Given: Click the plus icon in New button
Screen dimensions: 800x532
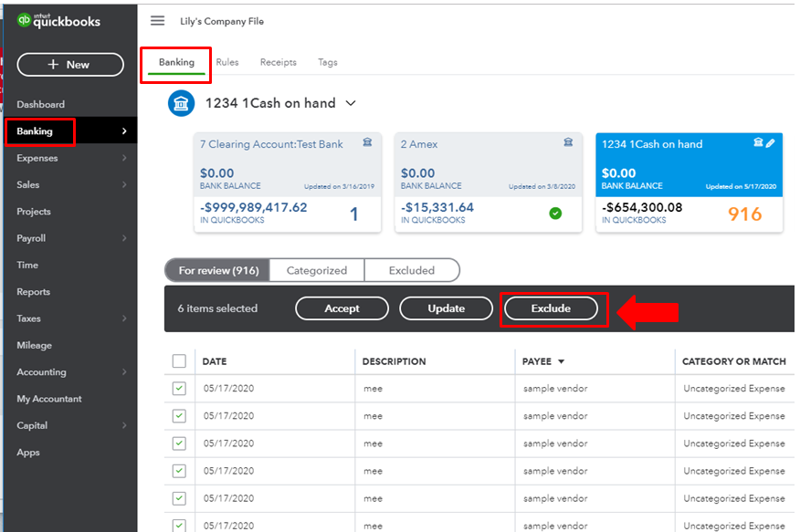Looking at the screenshot, I should click(x=53, y=64).
